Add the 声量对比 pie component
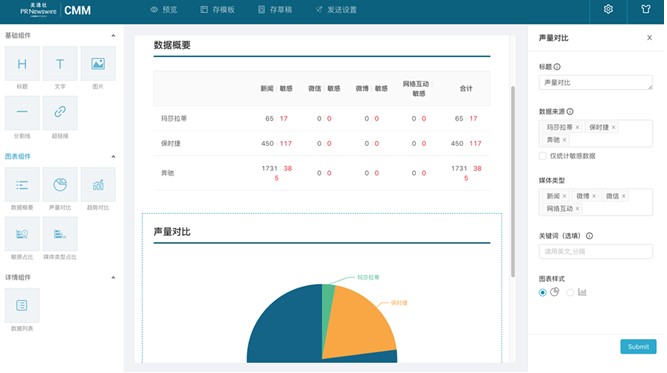Viewport: 667px width, 373px height. click(60, 185)
